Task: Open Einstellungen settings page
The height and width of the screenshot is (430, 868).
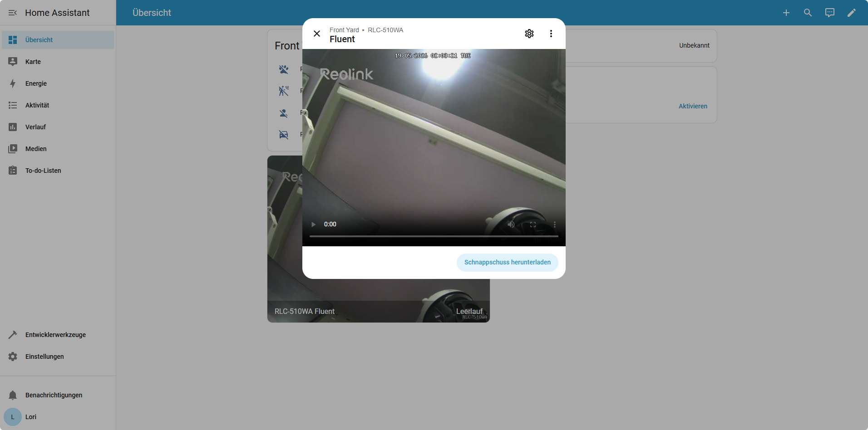Action: pos(58,357)
